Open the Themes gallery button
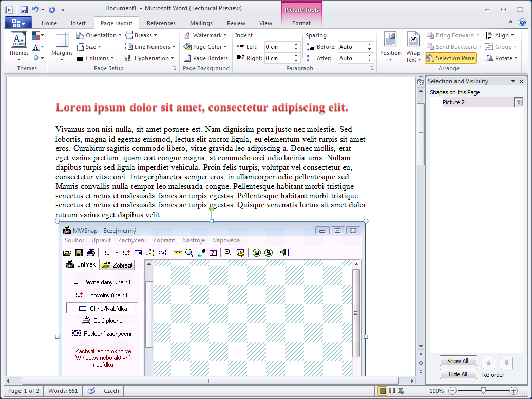This screenshot has width=532, height=399. (18, 47)
